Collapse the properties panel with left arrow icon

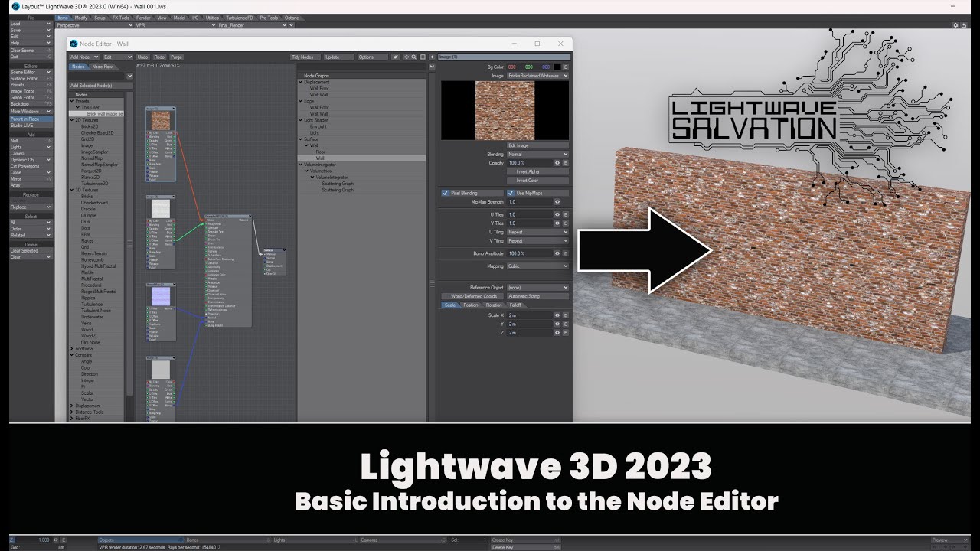(432, 57)
